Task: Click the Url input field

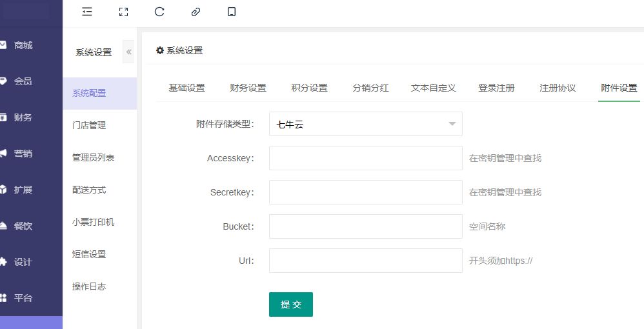Action: pos(365,261)
